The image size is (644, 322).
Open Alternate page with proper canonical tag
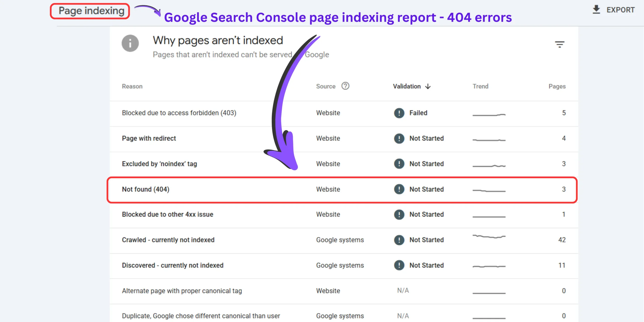182,291
